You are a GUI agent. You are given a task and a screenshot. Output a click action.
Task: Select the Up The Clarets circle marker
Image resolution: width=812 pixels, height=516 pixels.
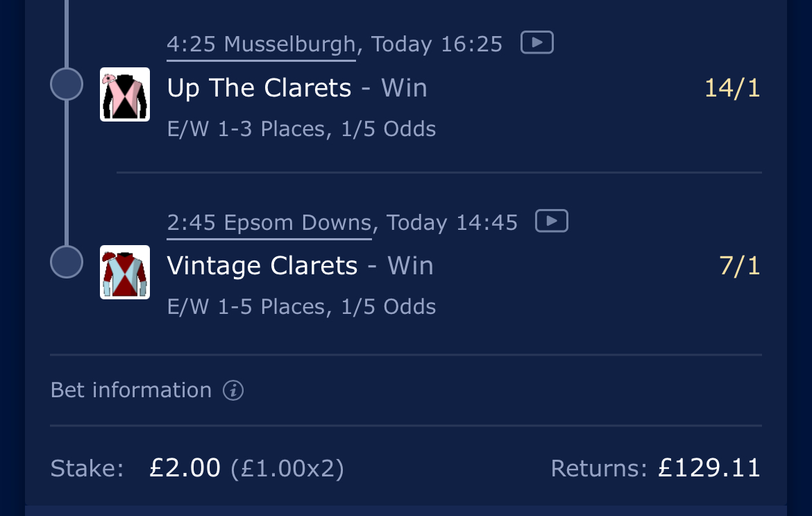click(67, 85)
